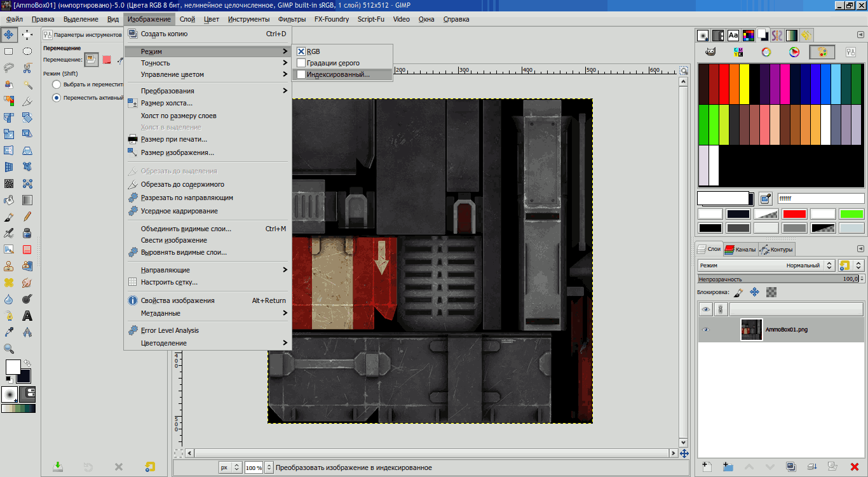Screen dimensions: 868x477
Task: Expand the Направляющие submenu
Action: pos(208,270)
